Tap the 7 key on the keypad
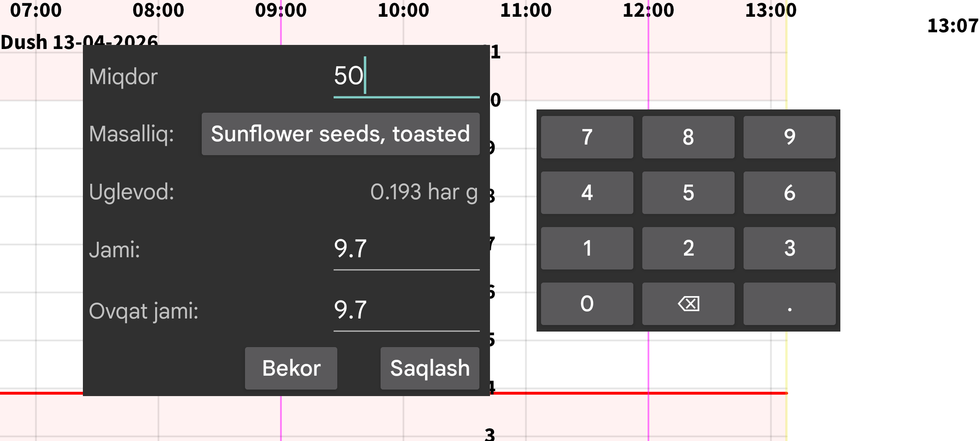This screenshot has height=441, width=980. coord(587,137)
